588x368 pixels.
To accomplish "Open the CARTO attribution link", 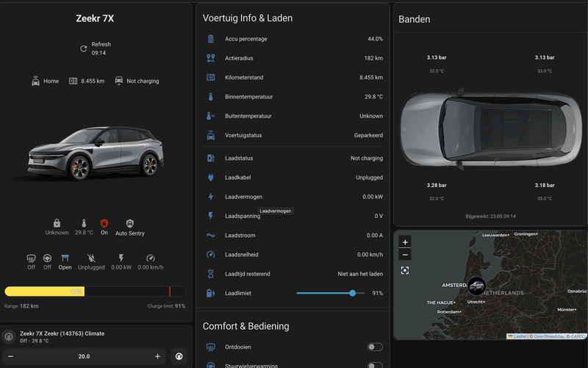I will tap(578, 336).
